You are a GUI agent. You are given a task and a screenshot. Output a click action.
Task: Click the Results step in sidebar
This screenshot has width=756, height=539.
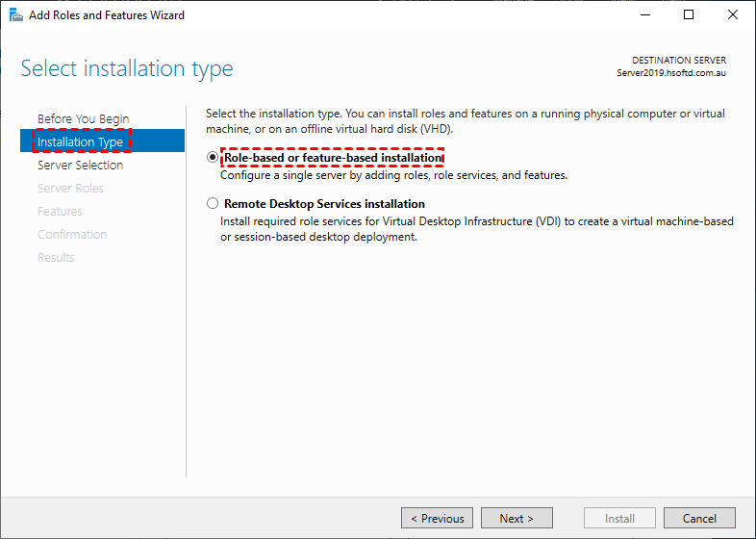coord(56,258)
